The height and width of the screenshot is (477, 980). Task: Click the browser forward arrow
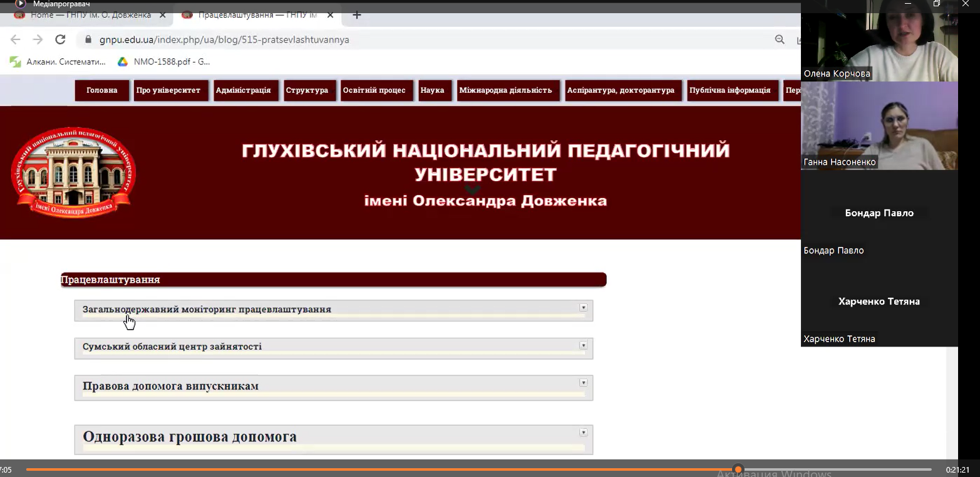click(38, 39)
